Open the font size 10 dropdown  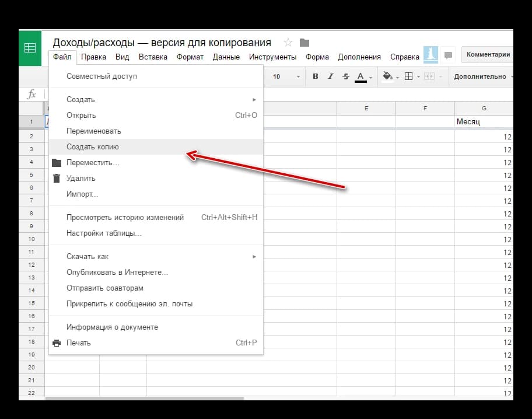coord(286,76)
